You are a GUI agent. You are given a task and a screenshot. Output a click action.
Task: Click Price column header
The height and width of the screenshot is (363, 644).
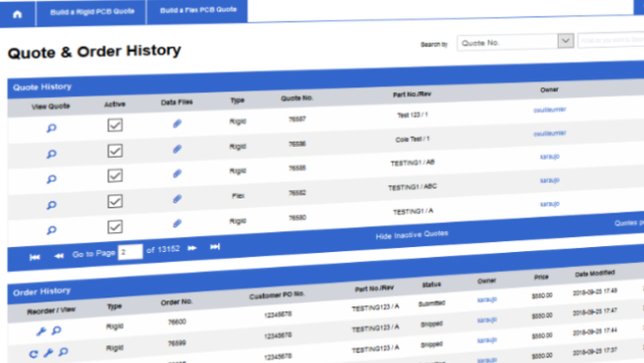541,277
